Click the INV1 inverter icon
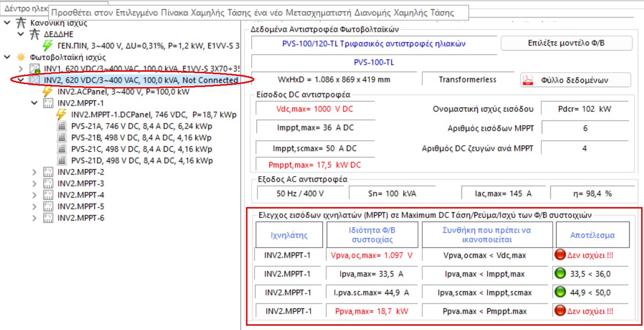 pos(34,69)
